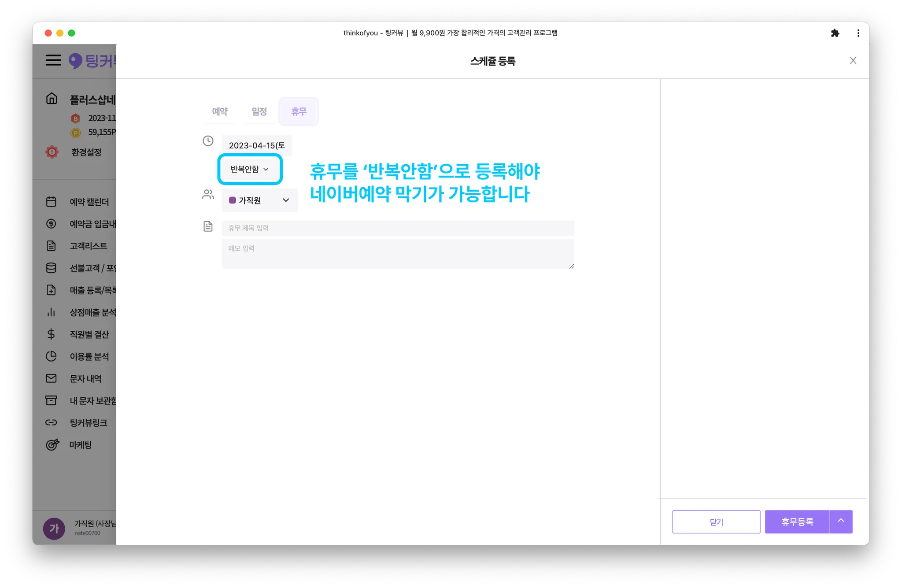Open the 마케팅 target icon
The width and height of the screenshot is (902, 588).
click(x=52, y=445)
